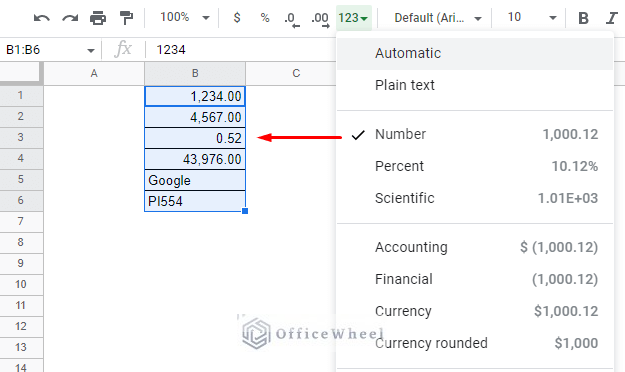Image resolution: width=625 pixels, height=372 pixels.
Task: Select row 3 header
Action: pos(21,138)
